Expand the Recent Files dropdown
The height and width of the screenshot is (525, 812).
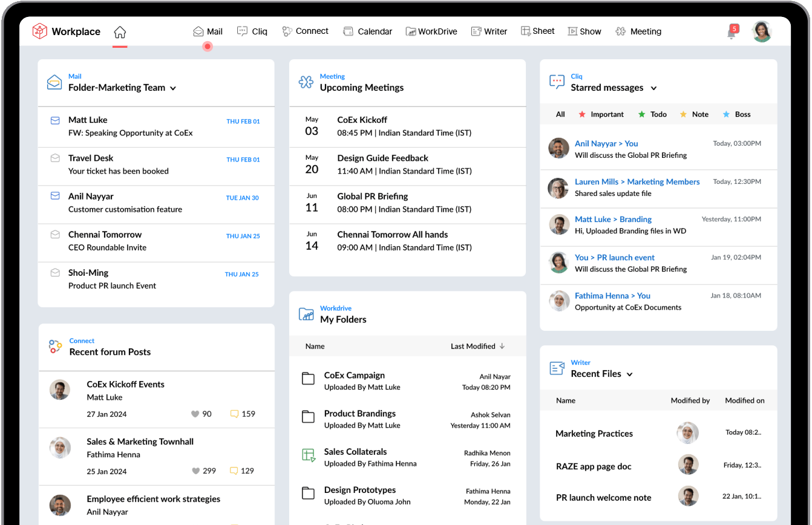(x=629, y=374)
